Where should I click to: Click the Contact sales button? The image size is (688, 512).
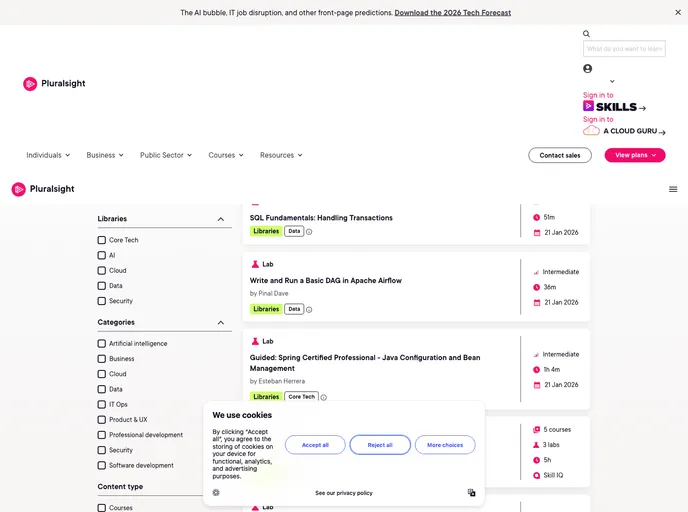tap(559, 155)
